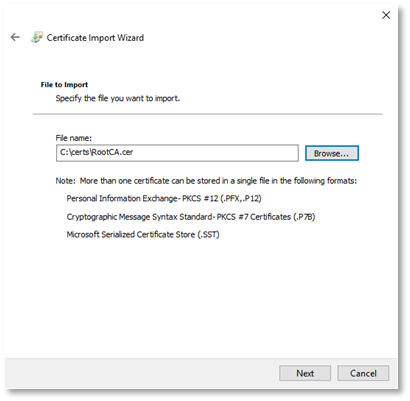Click the Personal Information Exchange PKCS #12 line

(164, 199)
